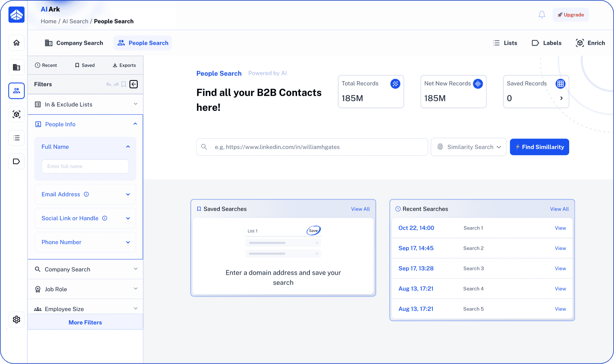
Task: Click the Saved Records grid icon
Action: point(560,84)
